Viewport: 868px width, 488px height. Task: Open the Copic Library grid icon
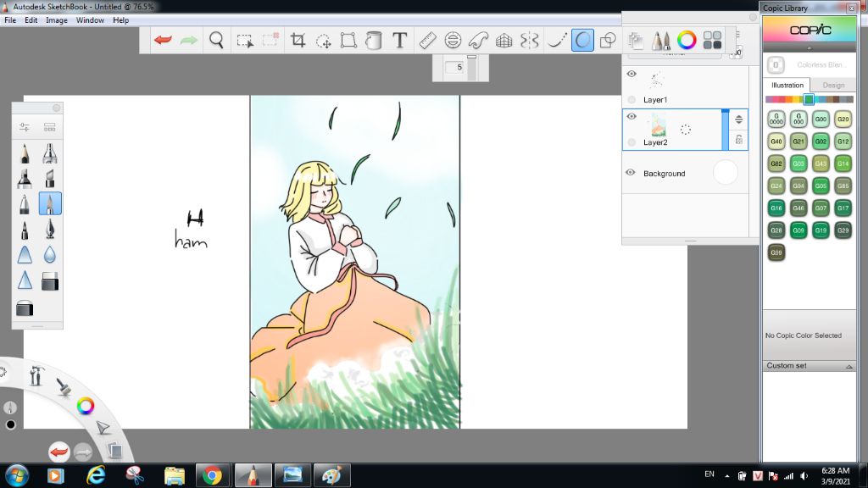click(712, 40)
